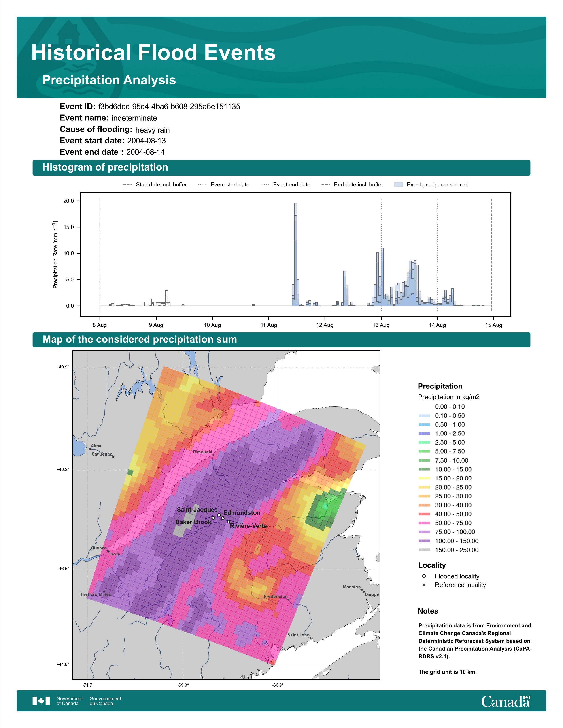This screenshot has width=563, height=728.
Task: Click the 30.00 - 40.00 precipitation swatch
Action: 424,505
